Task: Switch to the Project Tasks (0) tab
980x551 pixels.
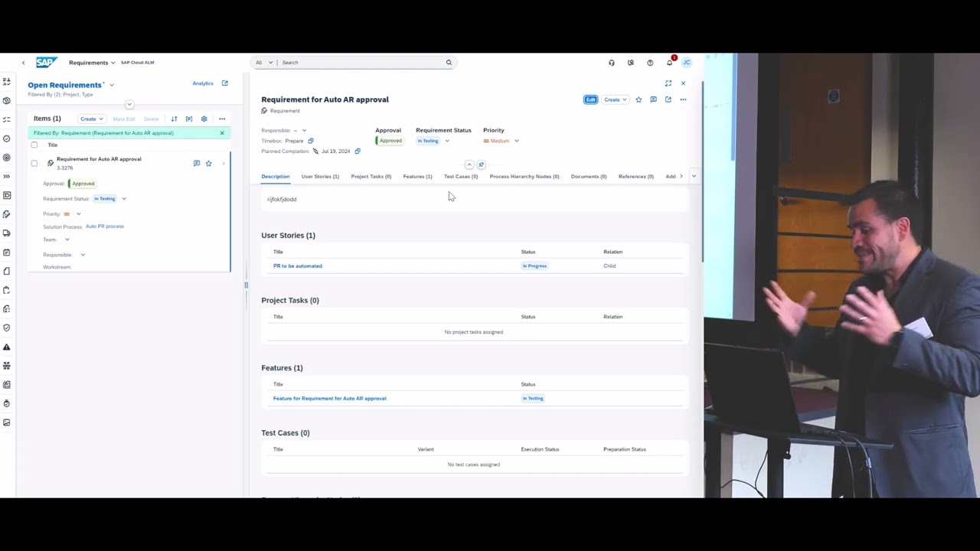Action: pyautogui.click(x=371, y=177)
